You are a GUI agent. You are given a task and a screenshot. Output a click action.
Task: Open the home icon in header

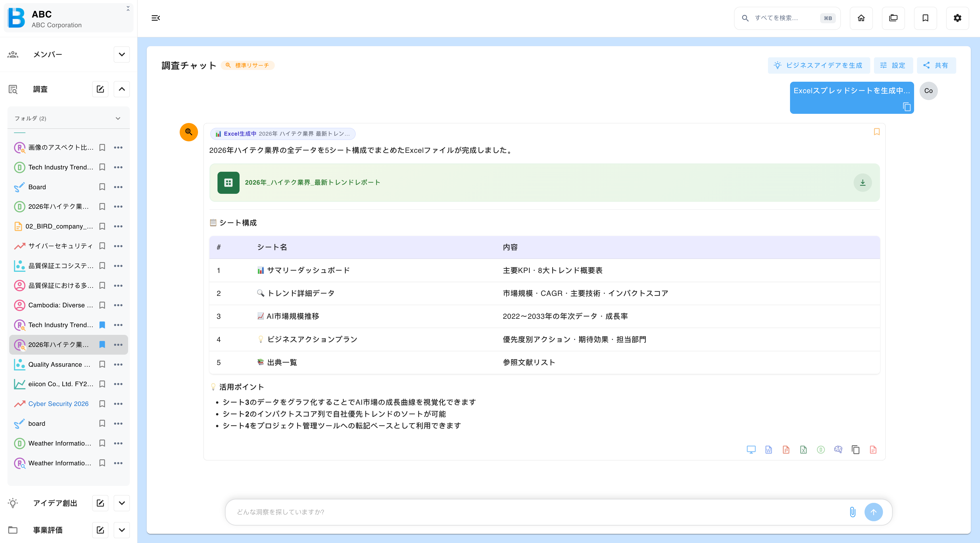861,18
